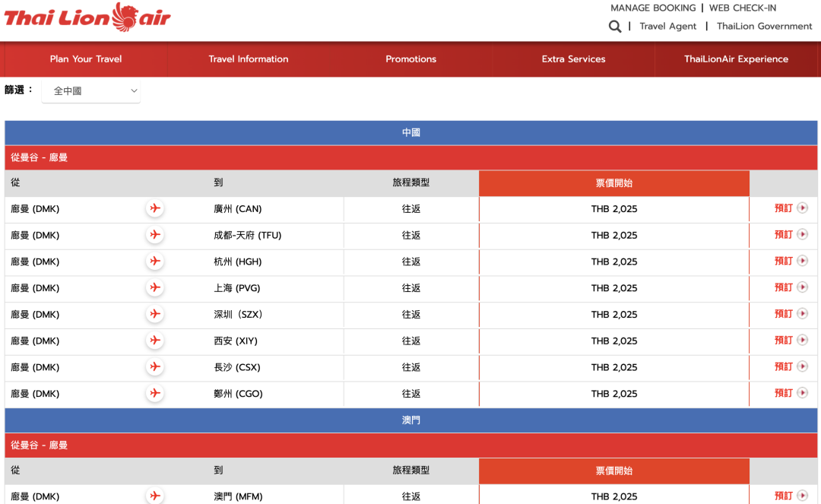
Task: Click airplane icon in Guangzhou (CAN) row
Action: [x=155, y=208]
